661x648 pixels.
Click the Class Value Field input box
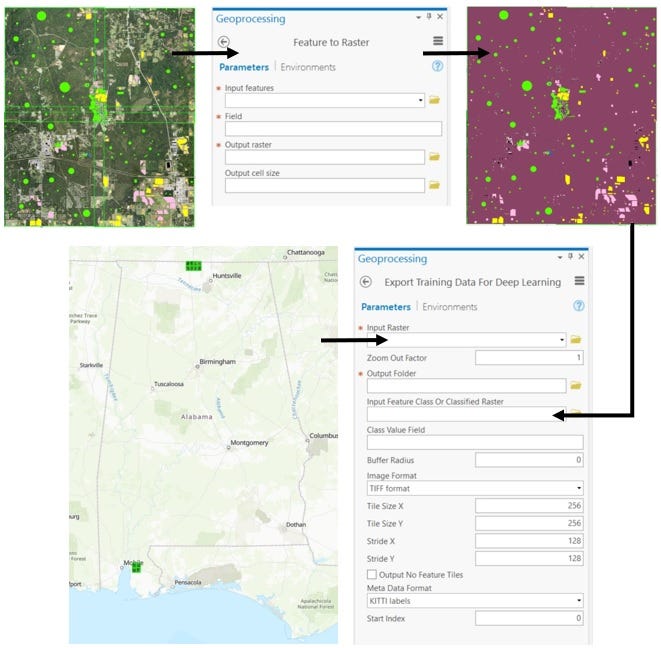pos(475,442)
